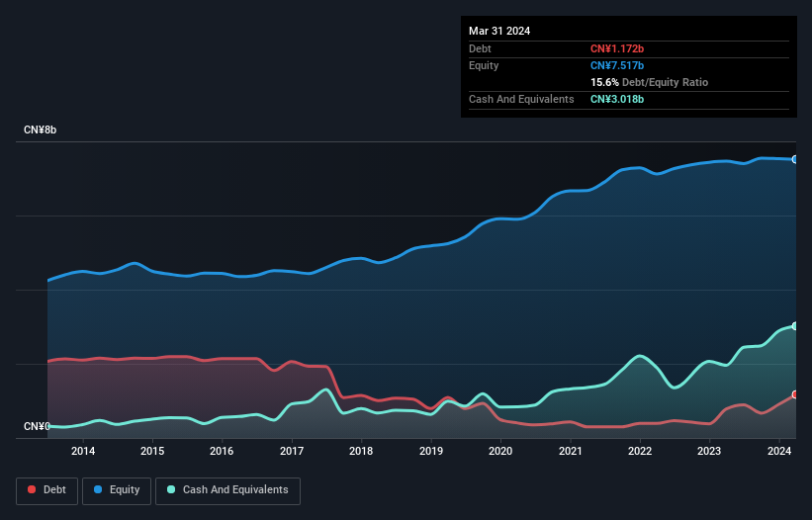
Task: Click the Cash value CN¥3.018b in tooltip
Action: click(x=617, y=99)
